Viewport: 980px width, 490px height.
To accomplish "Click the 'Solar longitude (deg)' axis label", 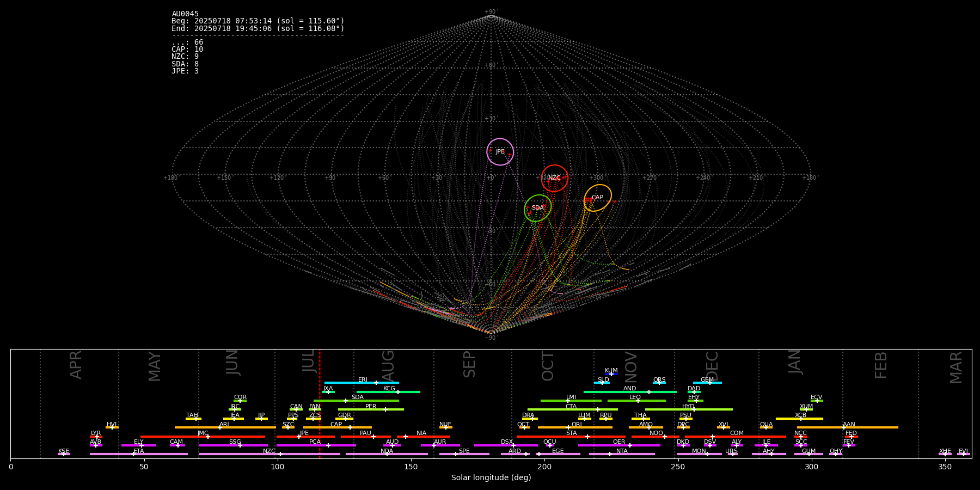I will click(x=491, y=477).
